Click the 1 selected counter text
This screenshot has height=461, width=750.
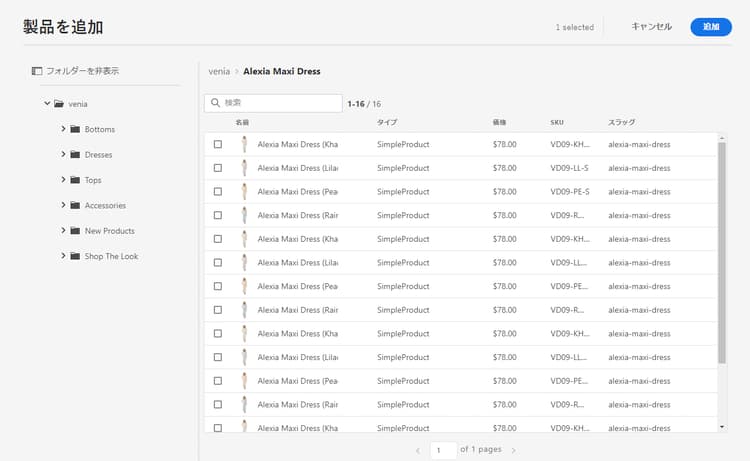pyautogui.click(x=574, y=27)
